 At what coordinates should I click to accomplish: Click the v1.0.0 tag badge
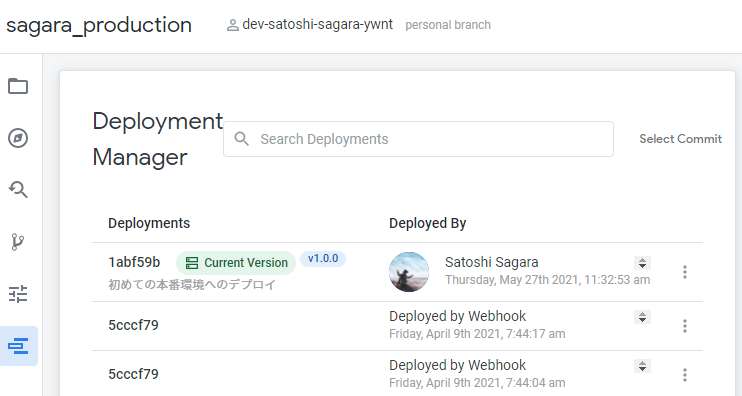[323, 258]
